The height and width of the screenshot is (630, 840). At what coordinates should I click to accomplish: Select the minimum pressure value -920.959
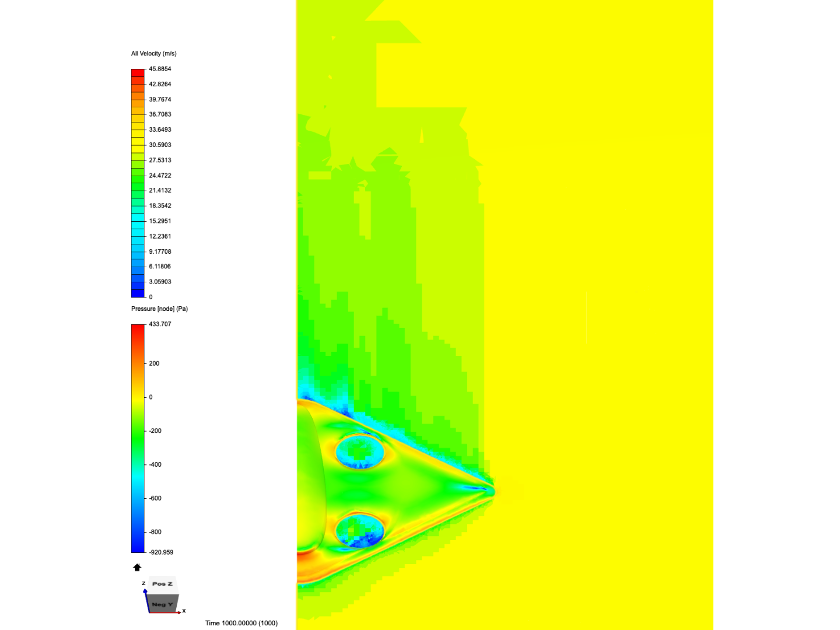(161, 552)
